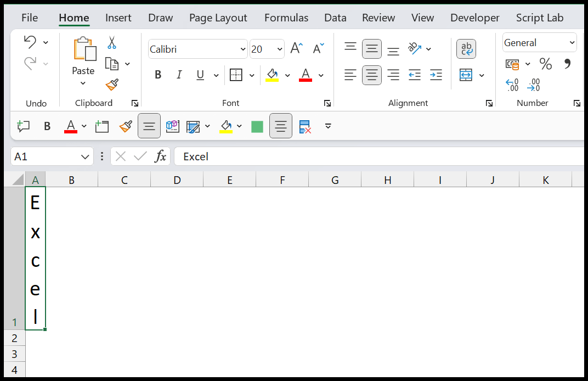Select the Format Painter tool

click(112, 86)
